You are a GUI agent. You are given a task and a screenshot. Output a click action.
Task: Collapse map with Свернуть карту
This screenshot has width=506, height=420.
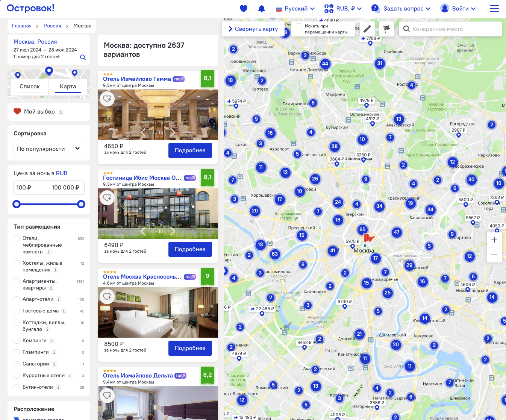(x=253, y=29)
